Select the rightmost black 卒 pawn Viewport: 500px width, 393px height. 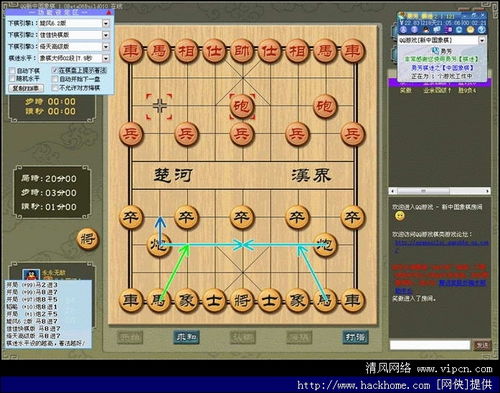pyautogui.click(x=353, y=217)
